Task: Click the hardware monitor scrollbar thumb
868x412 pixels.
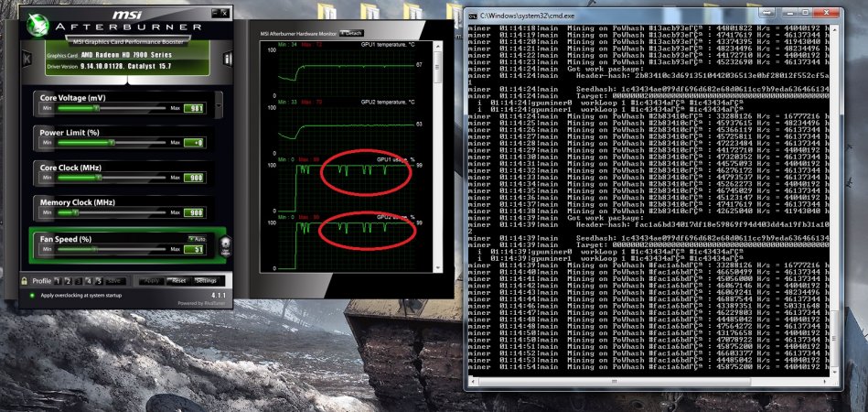Action: click(438, 68)
